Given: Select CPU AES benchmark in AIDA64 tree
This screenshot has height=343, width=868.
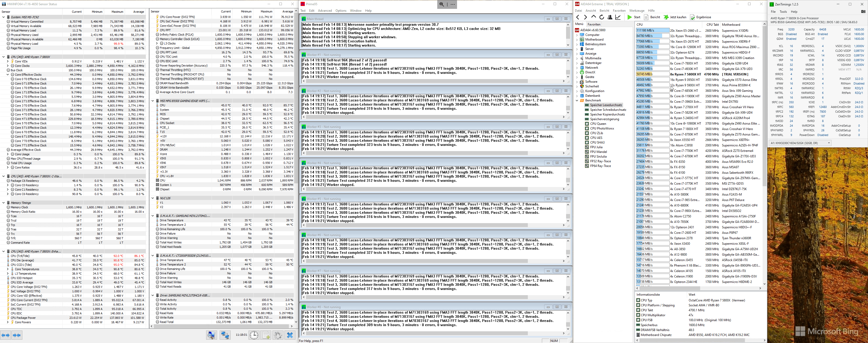Looking at the screenshot, I should pyautogui.click(x=596, y=138).
